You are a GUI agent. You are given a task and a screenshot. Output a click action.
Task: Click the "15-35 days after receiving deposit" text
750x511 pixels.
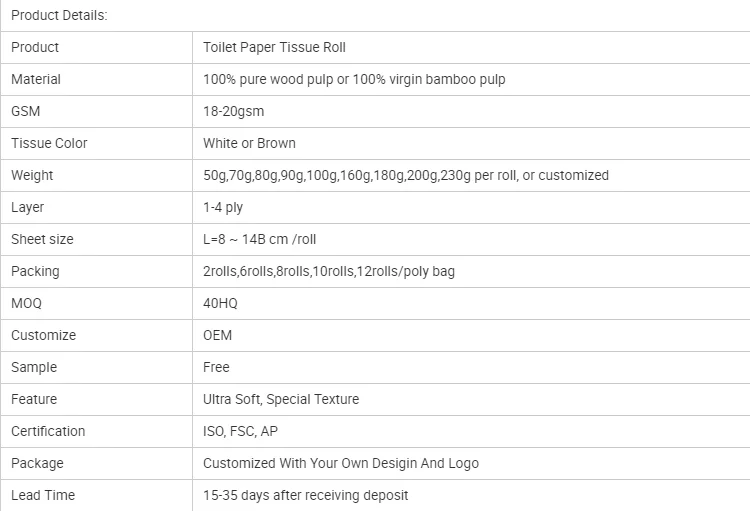point(305,495)
